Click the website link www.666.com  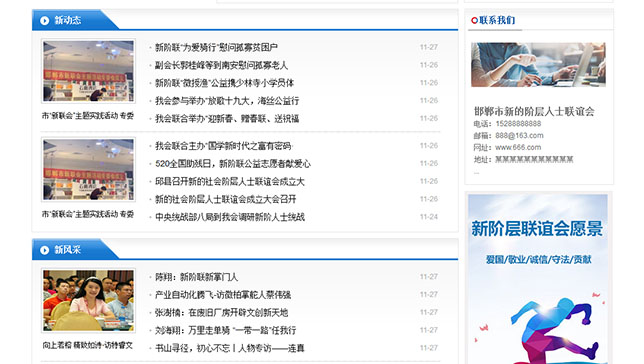point(518,147)
